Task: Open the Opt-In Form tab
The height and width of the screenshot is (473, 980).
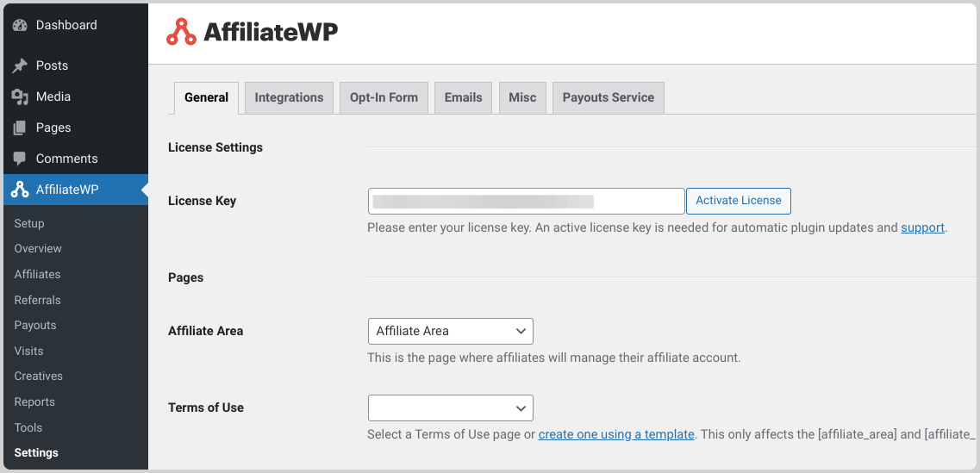Action: coord(384,97)
